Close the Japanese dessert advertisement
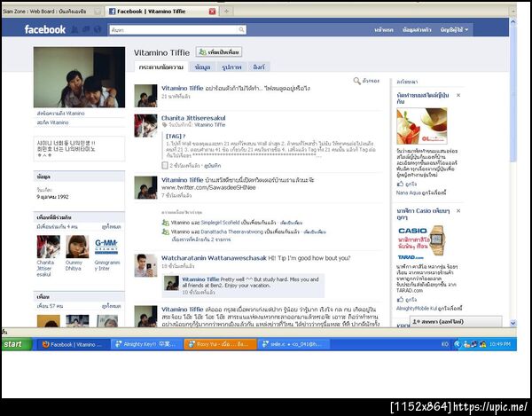532x416 pixels. point(458,95)
